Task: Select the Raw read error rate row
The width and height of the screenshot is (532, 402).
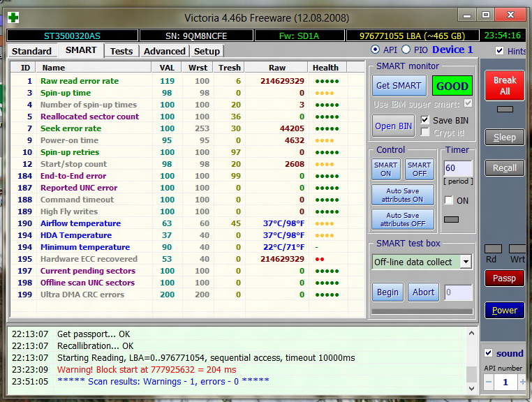Action: point(188,81)
